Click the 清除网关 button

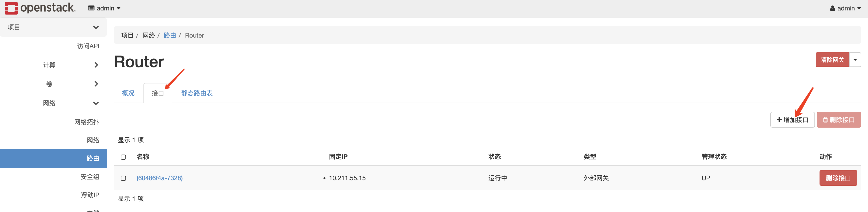[832, 59]
